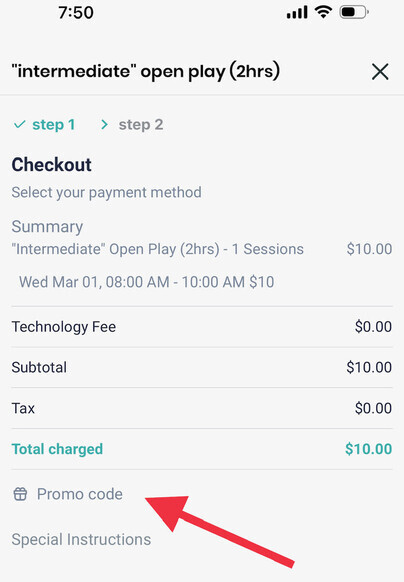Tap the Special Instructions field
The height and width of the screenshot is (582, 404).
tap(81, 539)
